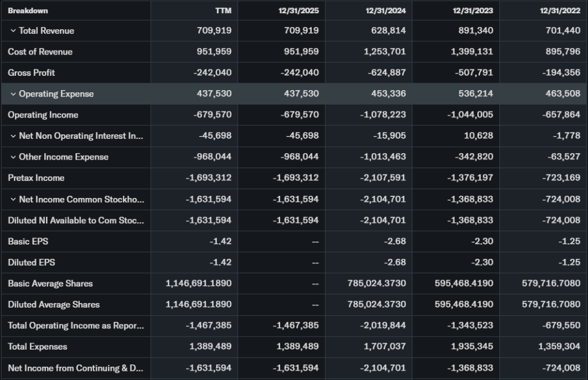This screenshot has height=380, width=588.
Task: Click the Pretax Income row label
Action: click(x=36, y=178)
